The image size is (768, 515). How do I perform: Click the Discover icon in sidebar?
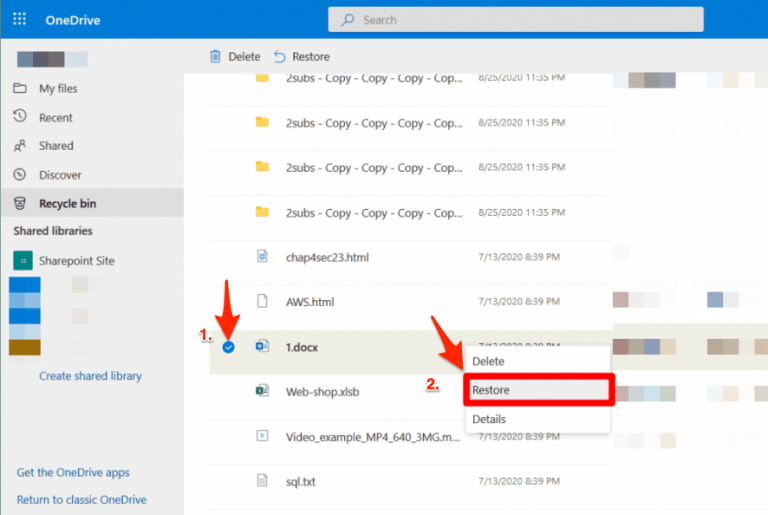click(x=20, y=174)
